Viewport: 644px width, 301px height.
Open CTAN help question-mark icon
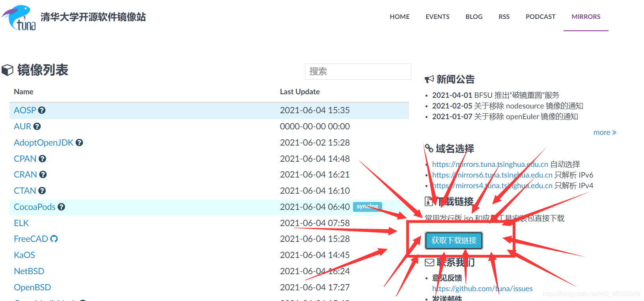click(x=42, y=191)
